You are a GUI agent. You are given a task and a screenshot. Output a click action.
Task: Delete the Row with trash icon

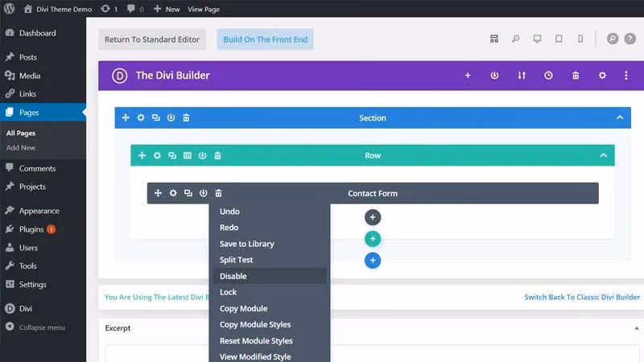(217, 155)
